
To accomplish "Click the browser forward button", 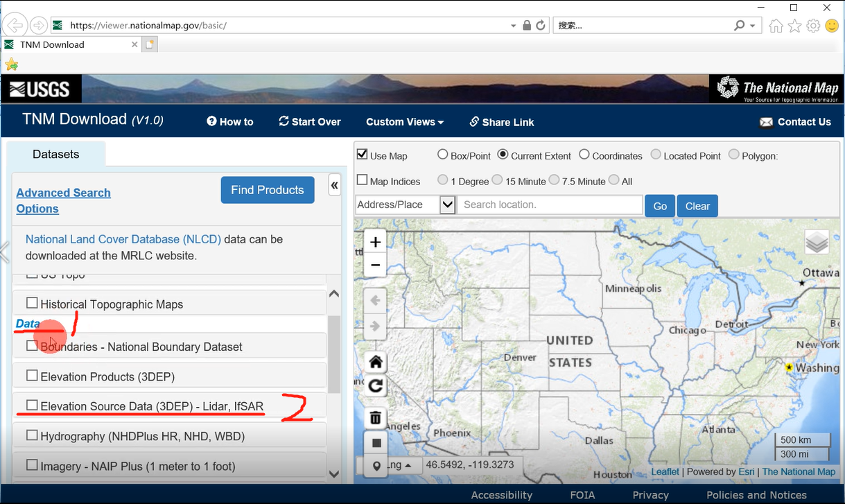I will click(38, 26).
